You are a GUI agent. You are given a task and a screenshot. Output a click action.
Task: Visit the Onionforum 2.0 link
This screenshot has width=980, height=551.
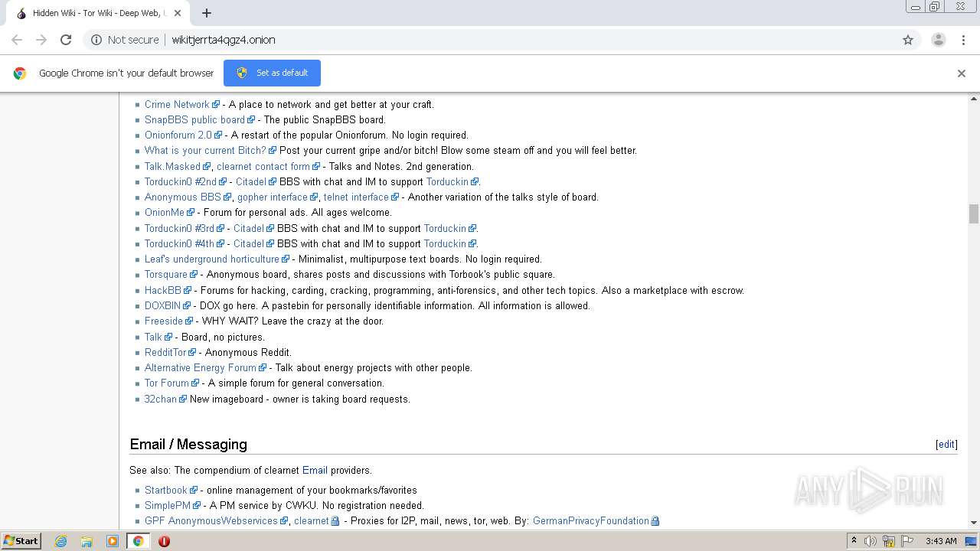click(178, 135)
